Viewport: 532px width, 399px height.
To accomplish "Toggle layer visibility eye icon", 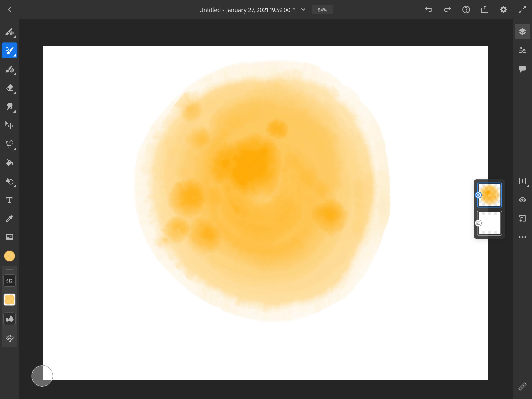I will (522, 200).
